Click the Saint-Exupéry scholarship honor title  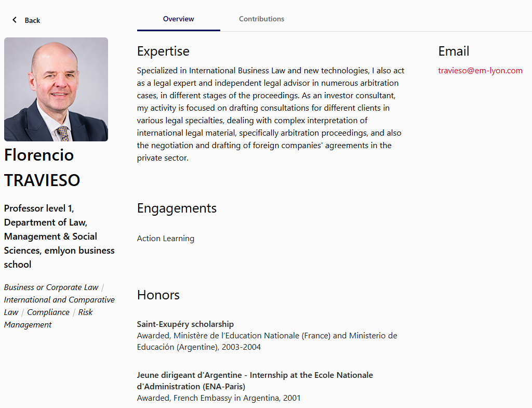pyautogui.click(x=185, y=324)
